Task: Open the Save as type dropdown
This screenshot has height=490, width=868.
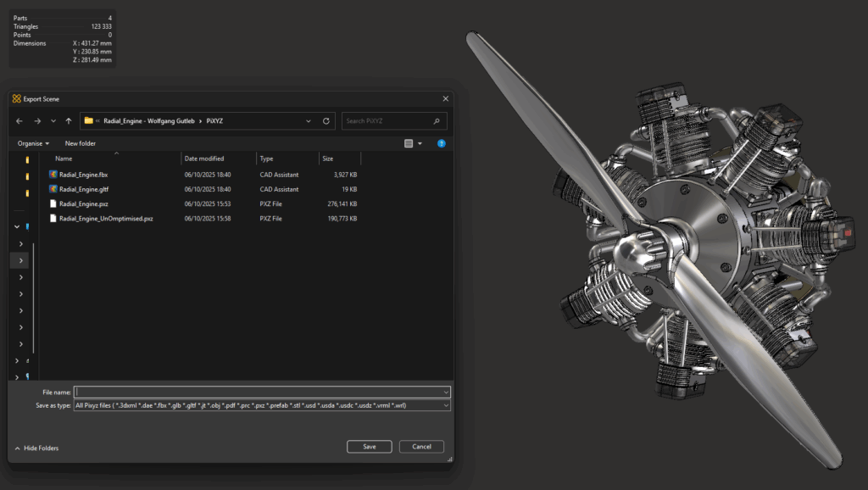Action: click(445, 406)
